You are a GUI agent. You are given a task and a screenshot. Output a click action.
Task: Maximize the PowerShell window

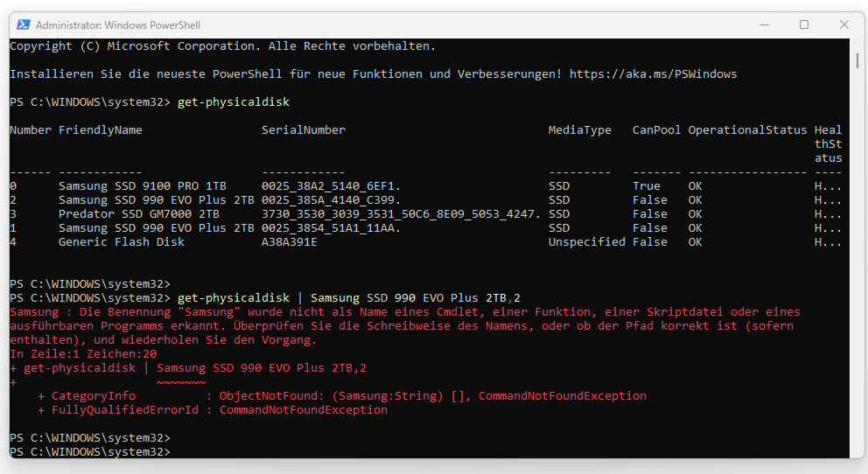[x=803, y=24]
